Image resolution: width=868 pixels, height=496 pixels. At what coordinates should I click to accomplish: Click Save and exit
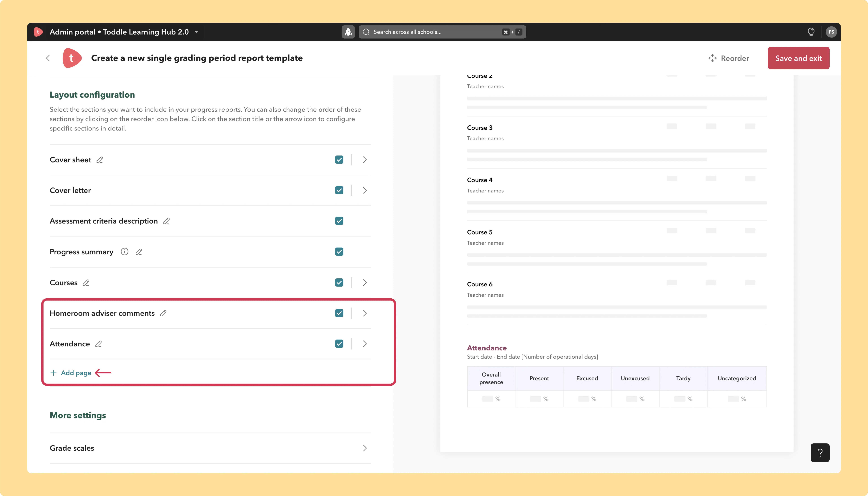coord(798,58)
